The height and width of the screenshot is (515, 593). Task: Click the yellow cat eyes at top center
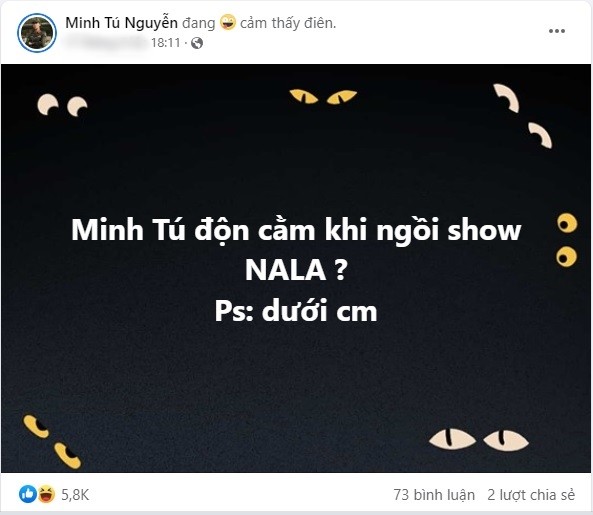coord(323,96)
